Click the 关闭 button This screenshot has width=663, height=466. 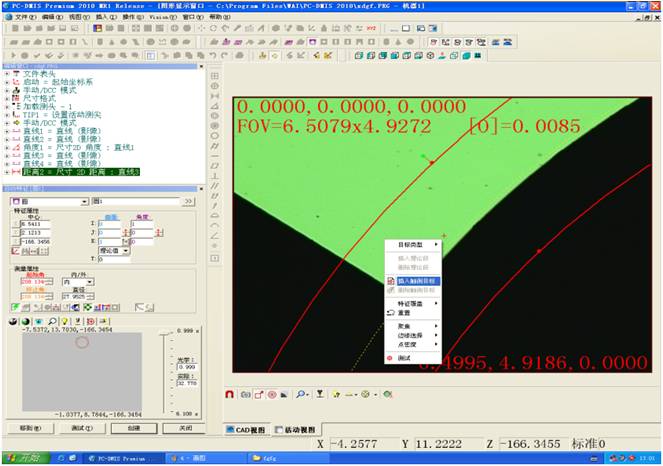tap(185, 427)
